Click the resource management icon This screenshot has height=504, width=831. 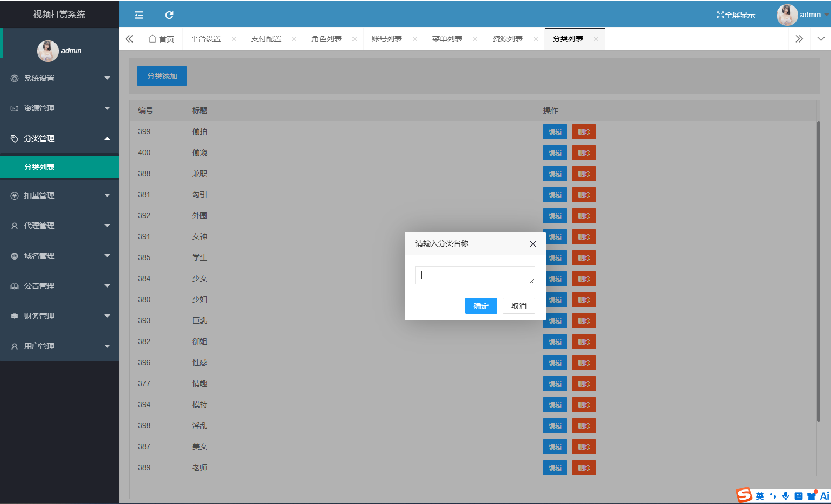[x=15, y=109]
